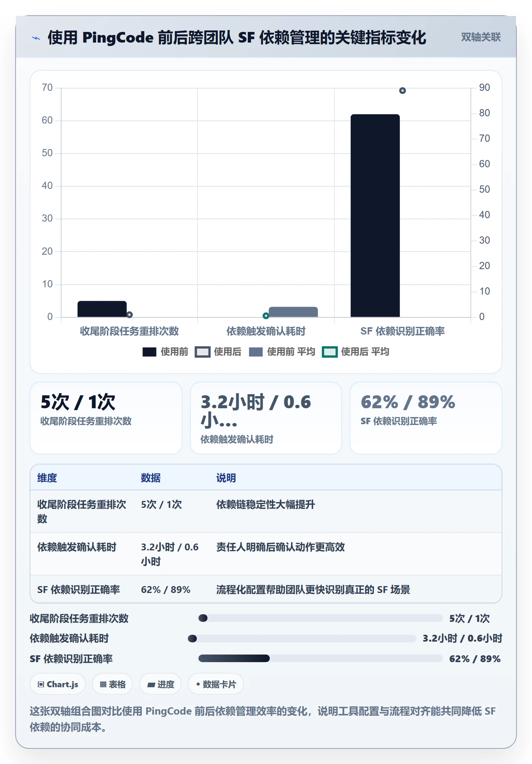This screenshot has height=764, width=532.
Task: Select the 62% / 89% data card
Action: point(426,418)
